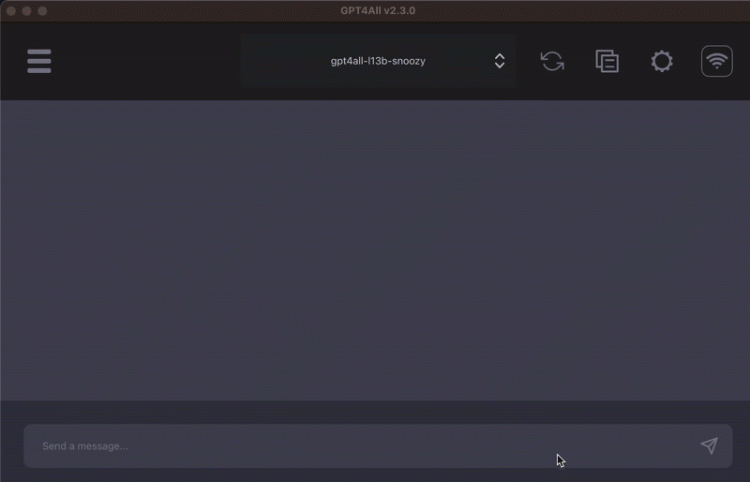This screenshot has width=750, height=482.
Task: Minimize the GPT4All window
Action: [x=27, y=10]
